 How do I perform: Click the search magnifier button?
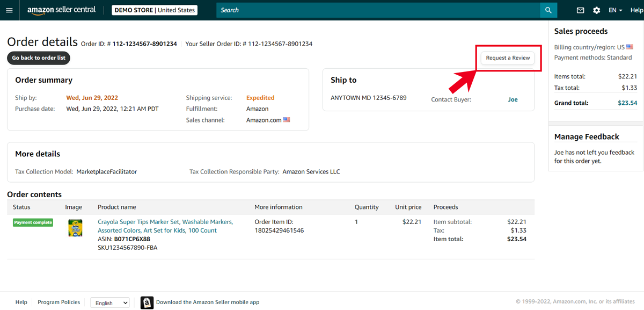coord(548,10)
